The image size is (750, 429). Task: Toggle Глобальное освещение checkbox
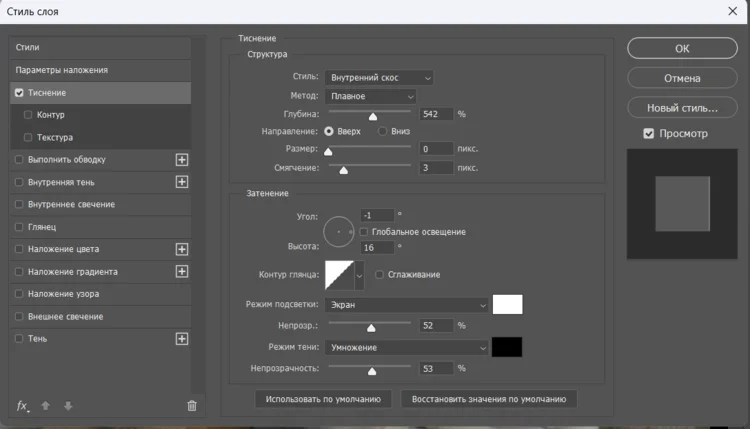click(x=364, y=231)
